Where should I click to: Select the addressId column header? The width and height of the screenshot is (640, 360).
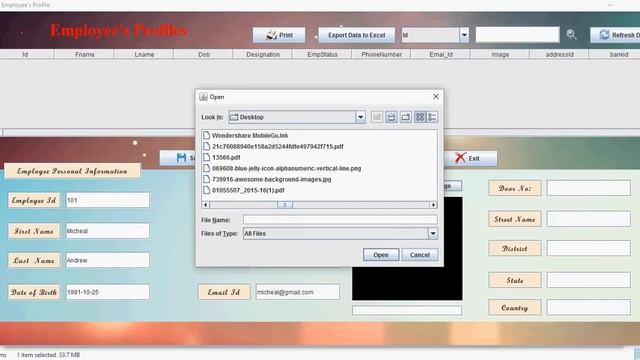559,54
